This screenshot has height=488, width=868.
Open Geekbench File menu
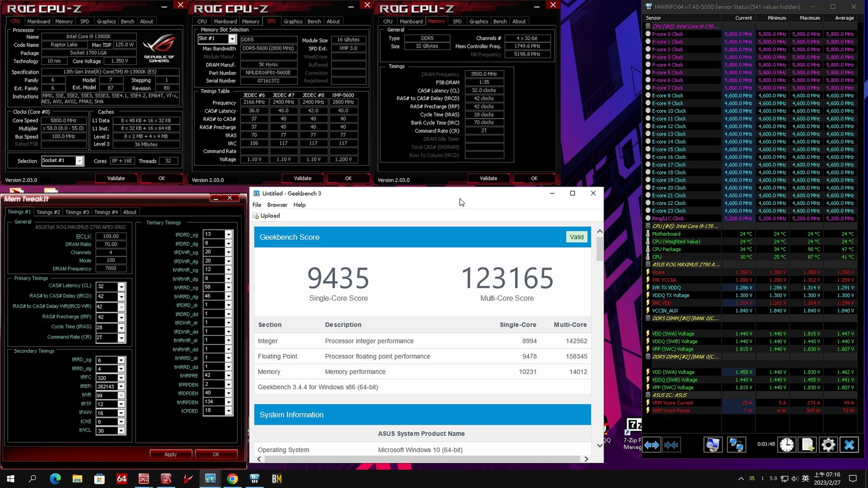point(257,205)
